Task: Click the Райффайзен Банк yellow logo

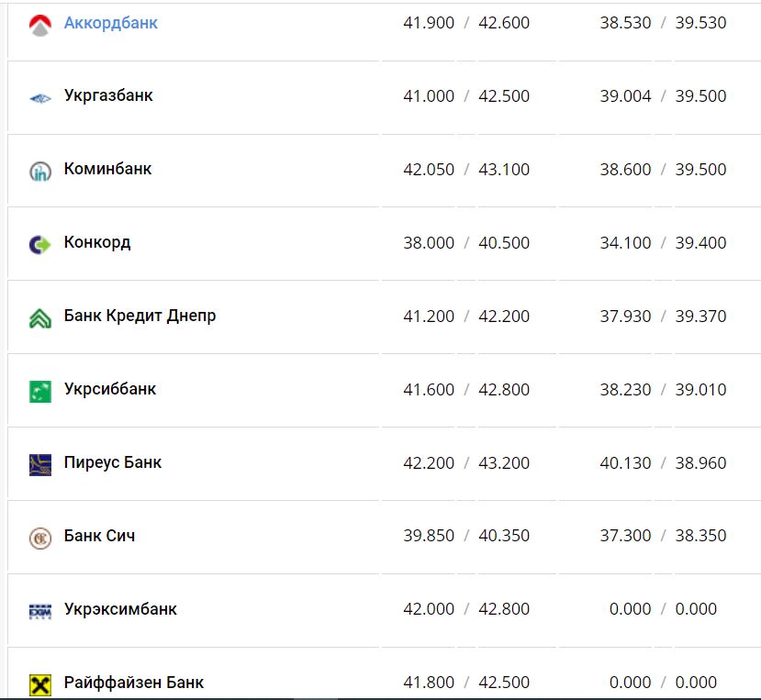Action: [x=40, y=684]
